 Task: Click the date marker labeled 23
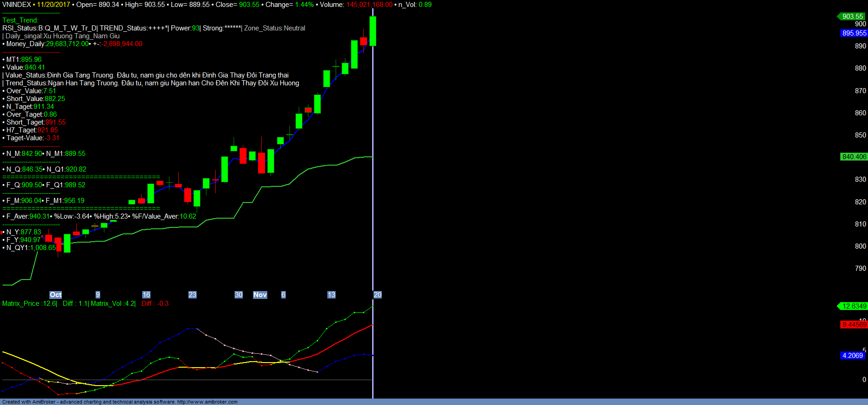coord(192,295)
